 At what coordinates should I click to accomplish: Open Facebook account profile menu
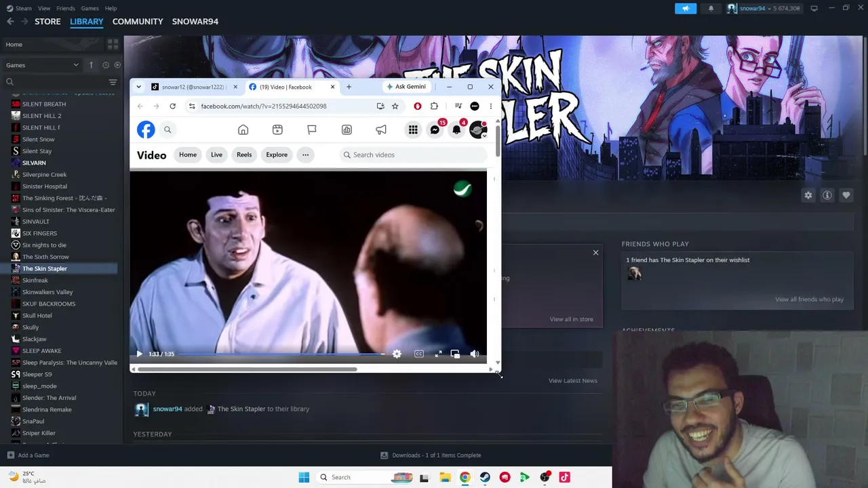[478, 129]
